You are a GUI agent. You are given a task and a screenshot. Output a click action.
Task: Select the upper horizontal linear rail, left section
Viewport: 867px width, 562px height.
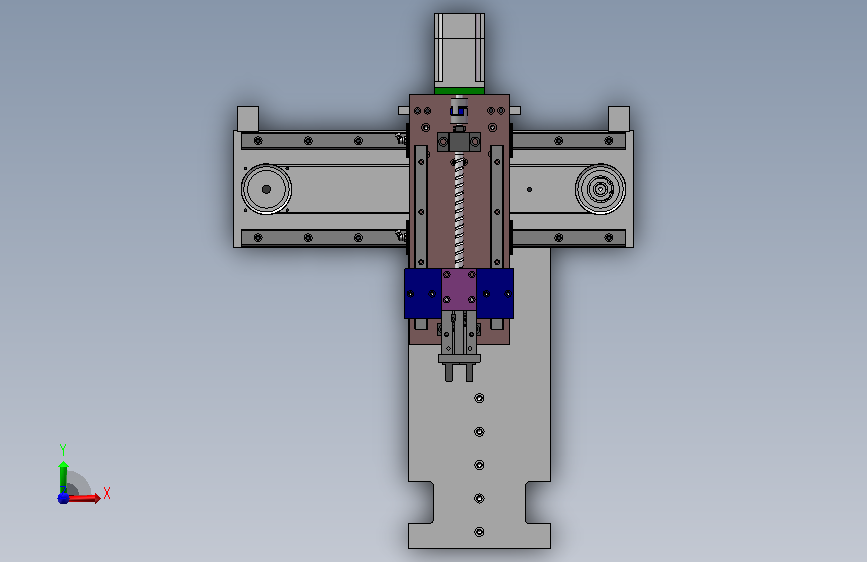tap(325, 140)
